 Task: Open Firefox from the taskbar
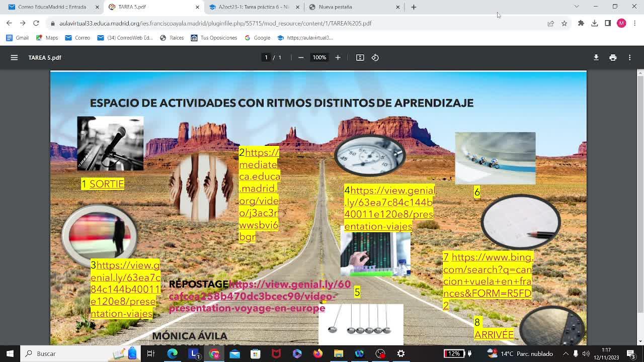(317, 353)
